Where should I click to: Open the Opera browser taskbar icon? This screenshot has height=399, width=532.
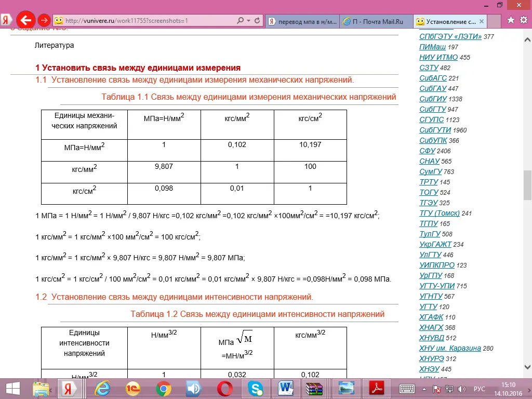coord(224,389)
